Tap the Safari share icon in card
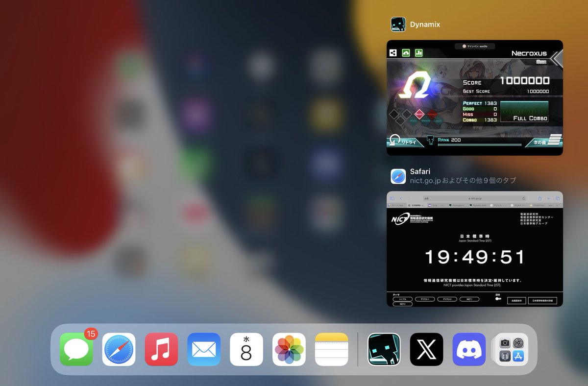 point(540,198)
